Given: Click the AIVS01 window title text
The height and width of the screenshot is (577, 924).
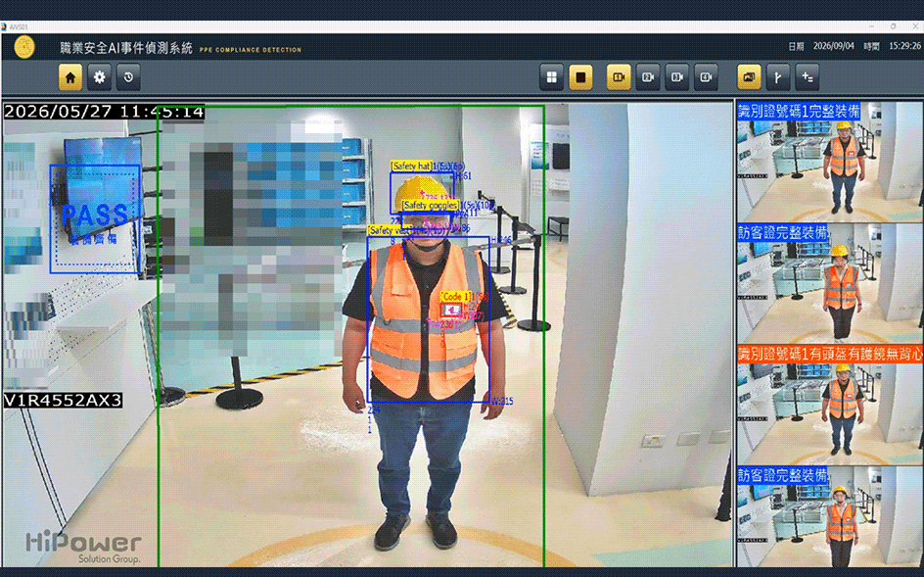Looking at the screenshot, I should (19, 27).
